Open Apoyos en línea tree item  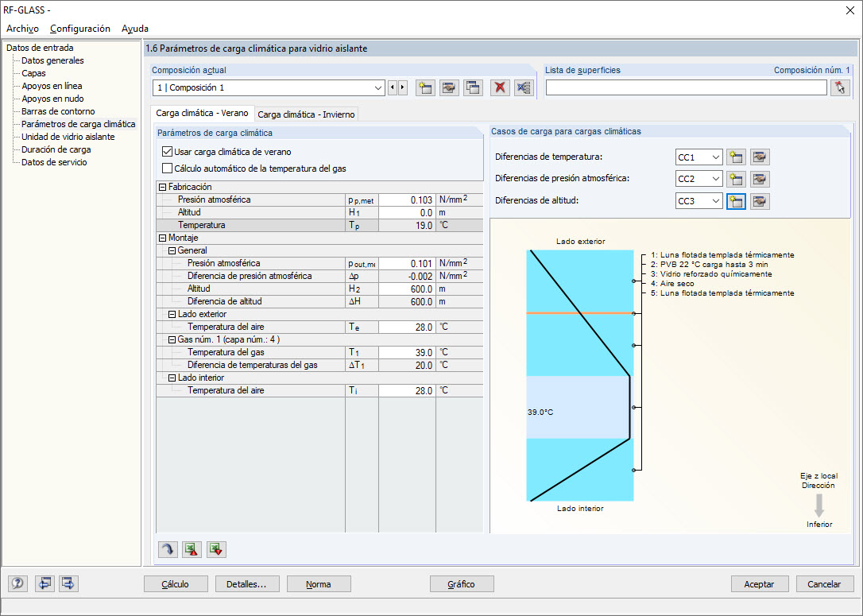52,86
